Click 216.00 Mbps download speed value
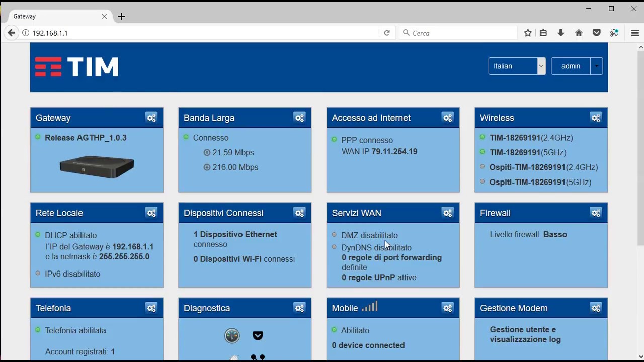The height and width of the screenshot is (362, 644). point(235,167)
